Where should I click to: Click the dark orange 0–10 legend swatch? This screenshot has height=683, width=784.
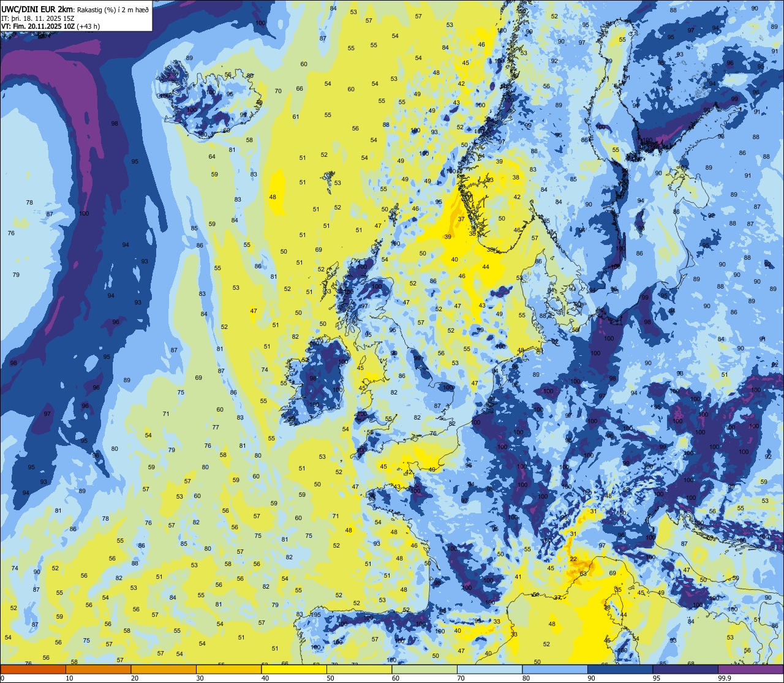33,669
